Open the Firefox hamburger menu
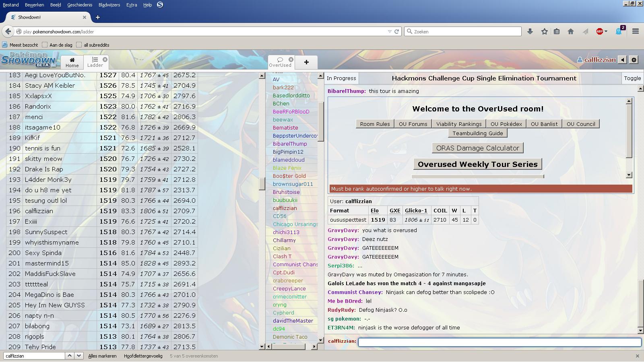 point(636,31)
